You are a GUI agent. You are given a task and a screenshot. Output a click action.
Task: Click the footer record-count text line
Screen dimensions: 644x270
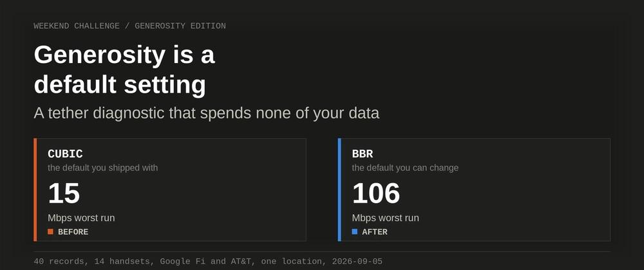point(208,262)
